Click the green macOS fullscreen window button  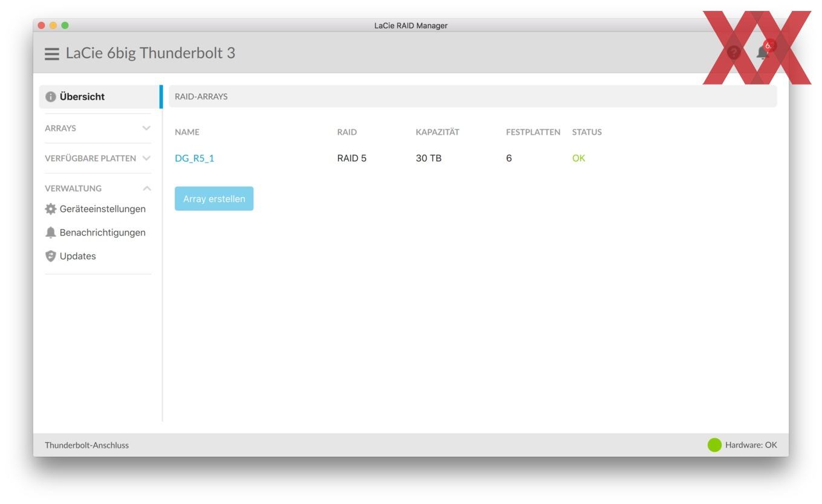coord(65,25)
